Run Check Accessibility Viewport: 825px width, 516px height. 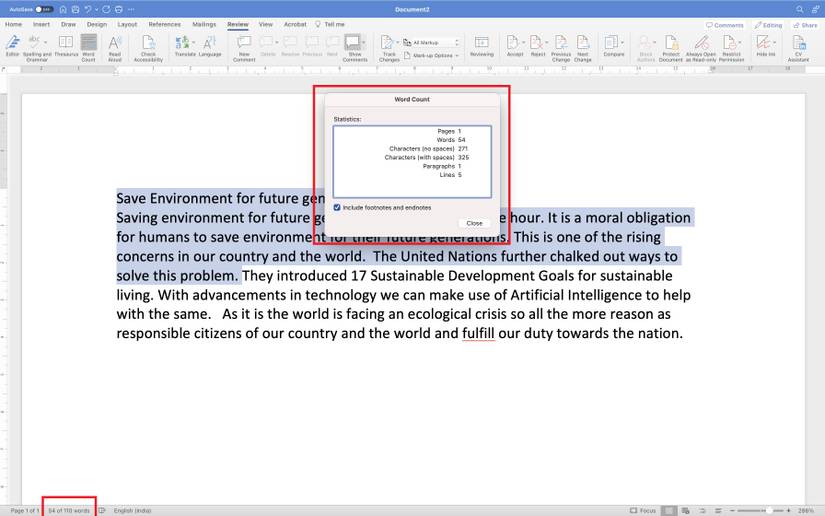[148, 48]
